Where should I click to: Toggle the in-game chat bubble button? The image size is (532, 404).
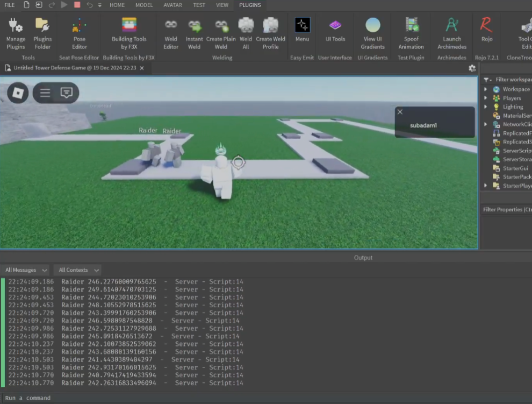[67, 93]
